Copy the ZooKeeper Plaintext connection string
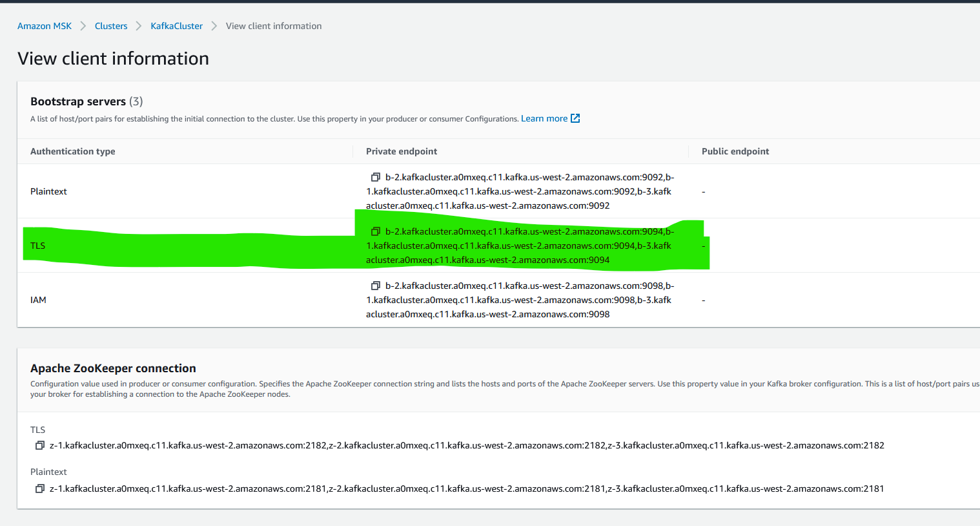 pyautogui.click(x=40, y=489)
